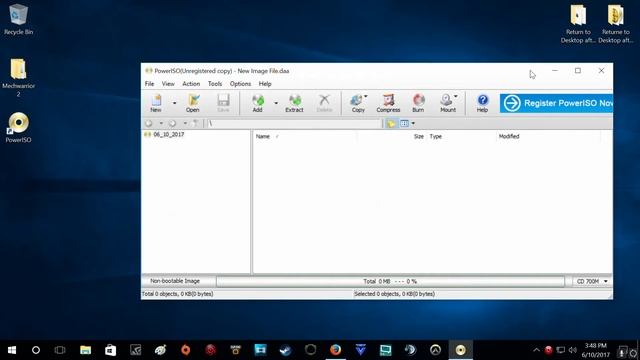The height and width of the screenshot is (360, 640).
Task: Click the Extract toolbar icon
Action: (x=294, y=103)
